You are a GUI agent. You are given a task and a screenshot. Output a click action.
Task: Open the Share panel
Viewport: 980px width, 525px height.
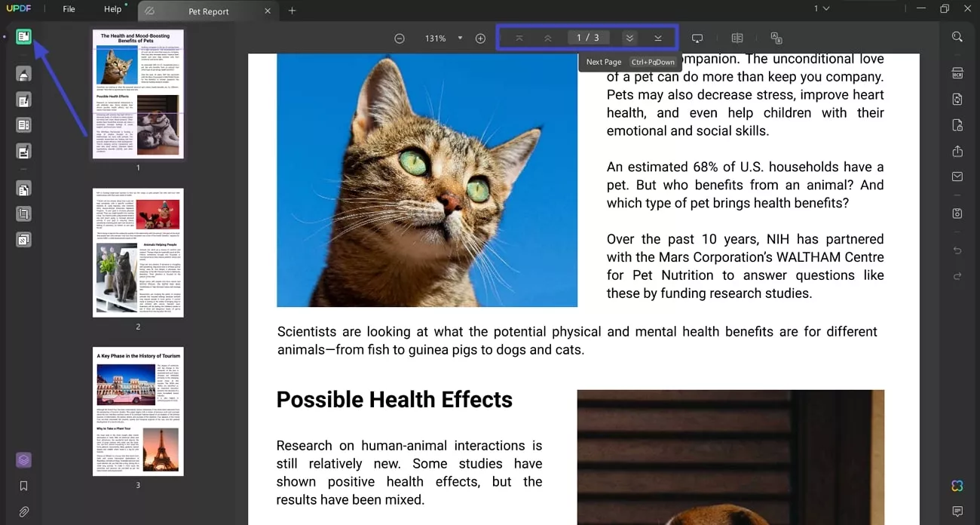(x=957, y=151)
